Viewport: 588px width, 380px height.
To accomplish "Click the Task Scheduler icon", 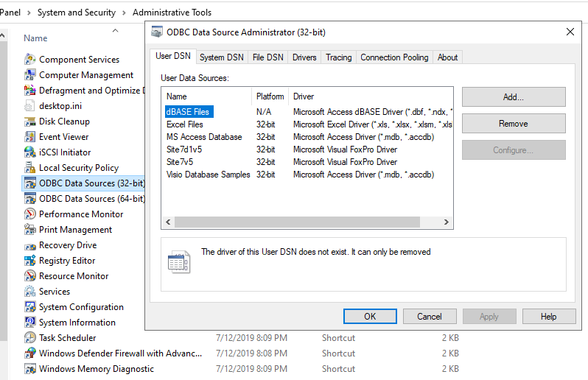I will [29, 338].
